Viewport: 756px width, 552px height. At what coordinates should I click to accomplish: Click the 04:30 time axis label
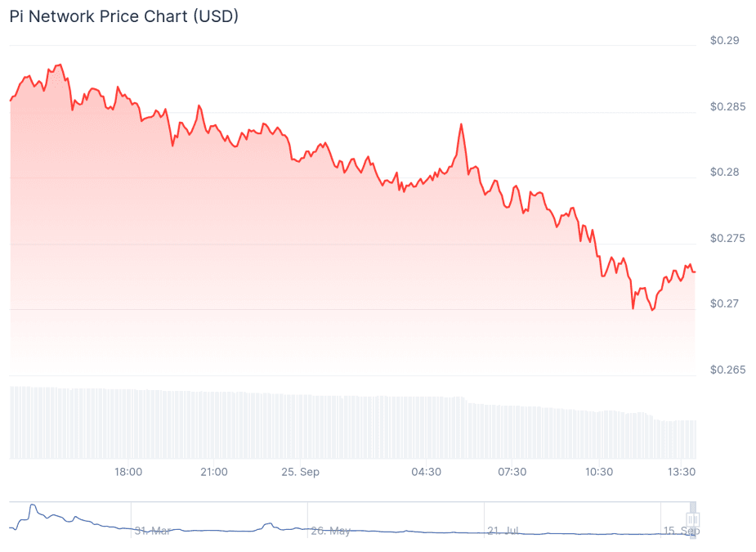[426, 471]
